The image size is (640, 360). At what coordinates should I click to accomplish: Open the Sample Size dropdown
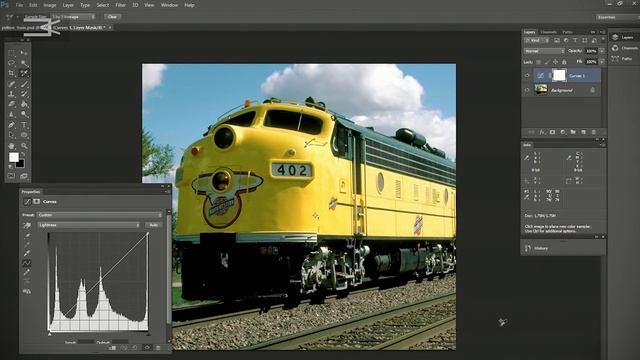pos(73,17)
